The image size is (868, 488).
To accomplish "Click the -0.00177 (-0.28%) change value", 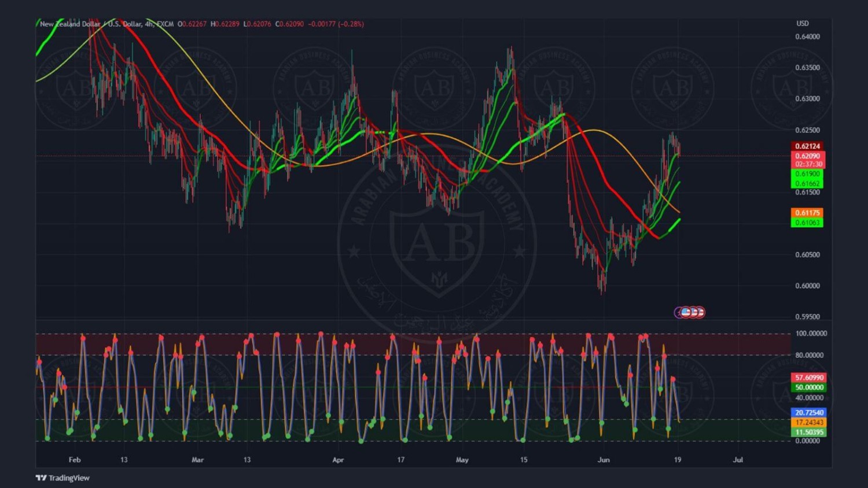I will click(x=336, y=24).
